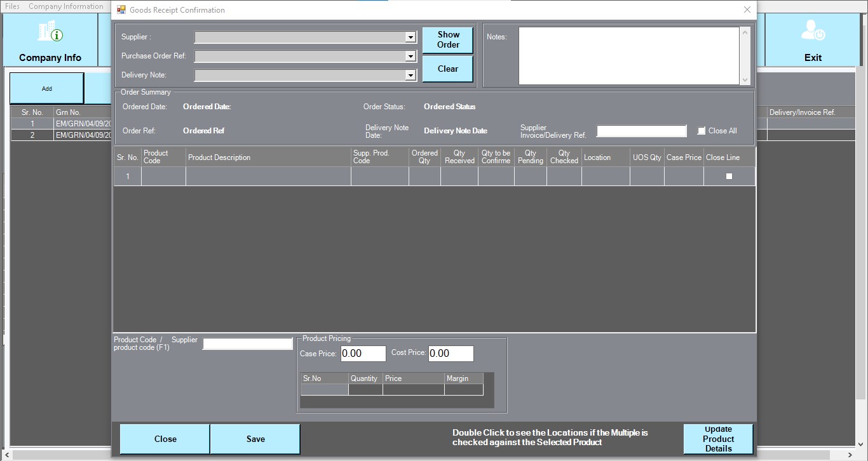Image resolution: width=868 pixels, height=461 pixels.
Task: Click the Close button at bottom left
Action: [165, 439]
